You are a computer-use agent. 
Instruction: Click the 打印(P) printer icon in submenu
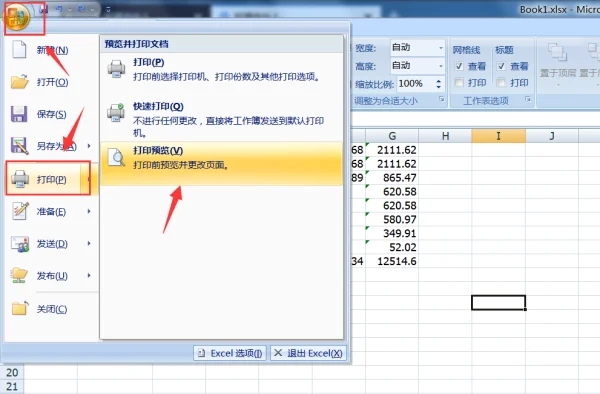[116, 69]
